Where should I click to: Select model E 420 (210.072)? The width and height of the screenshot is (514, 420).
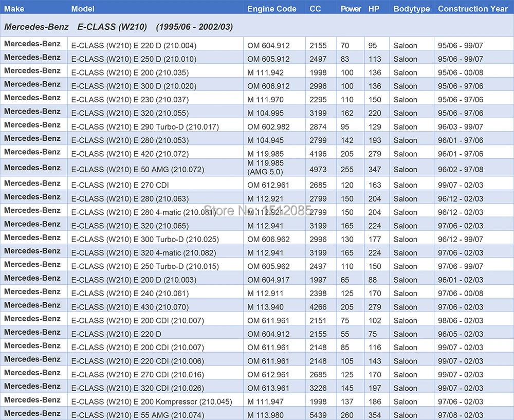130,154
